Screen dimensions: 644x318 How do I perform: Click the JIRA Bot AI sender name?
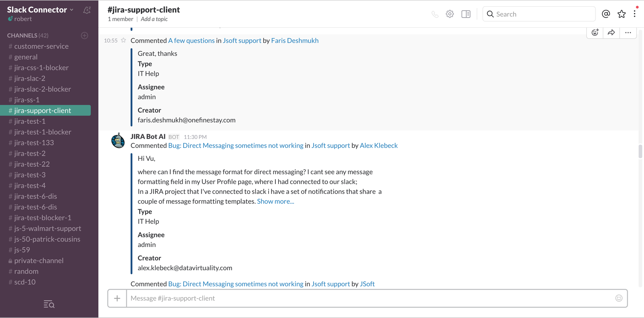(x=148, y=136)
